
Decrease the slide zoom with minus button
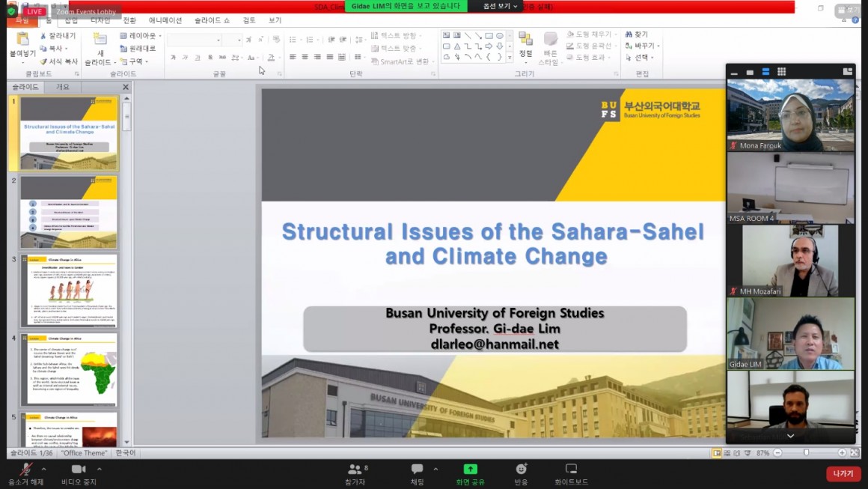click(x=777, y=453)
